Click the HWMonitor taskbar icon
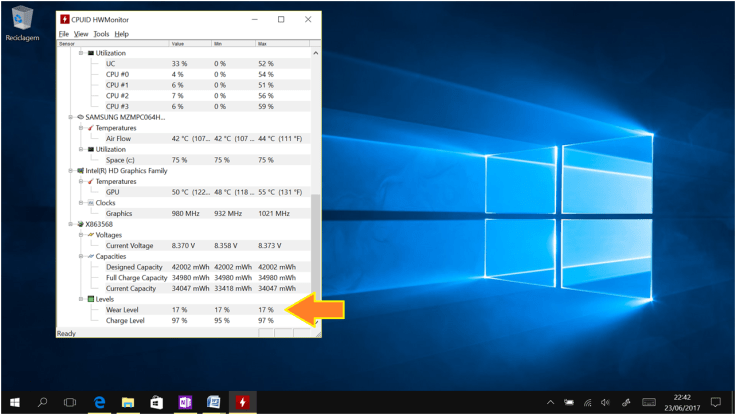The width and height of the screenshot is (736, 415). pyautogui.click(x=241, y=402)
